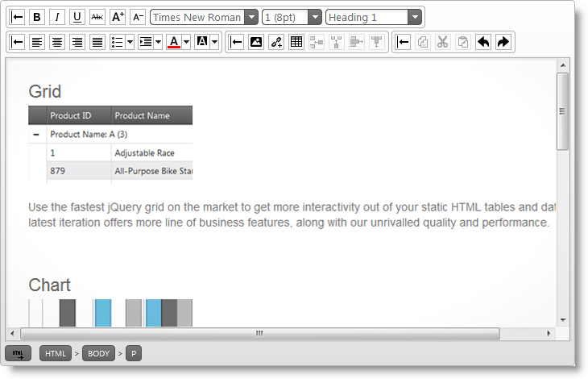Insert a table

point(296,42)
